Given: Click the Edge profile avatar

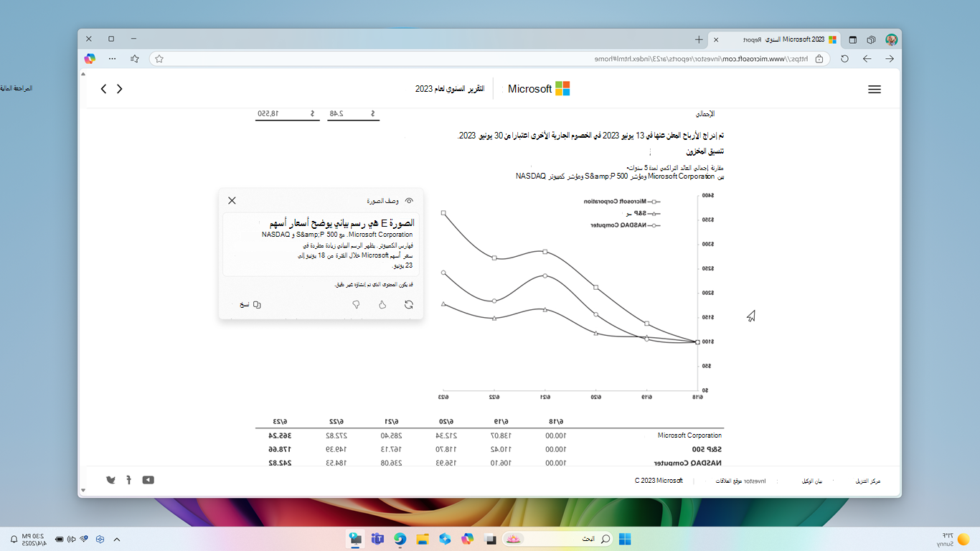Looking at the screenshot, I should pos(891,39).
